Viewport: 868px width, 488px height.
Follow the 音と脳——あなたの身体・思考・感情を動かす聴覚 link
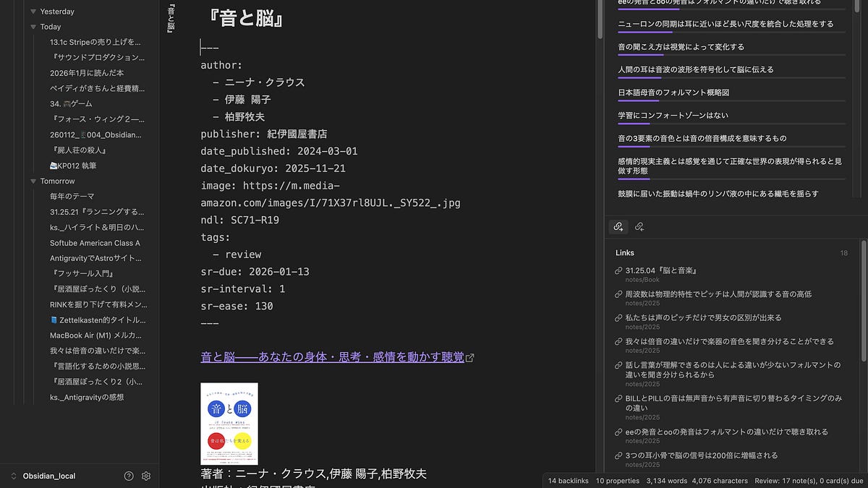(332, 357)
